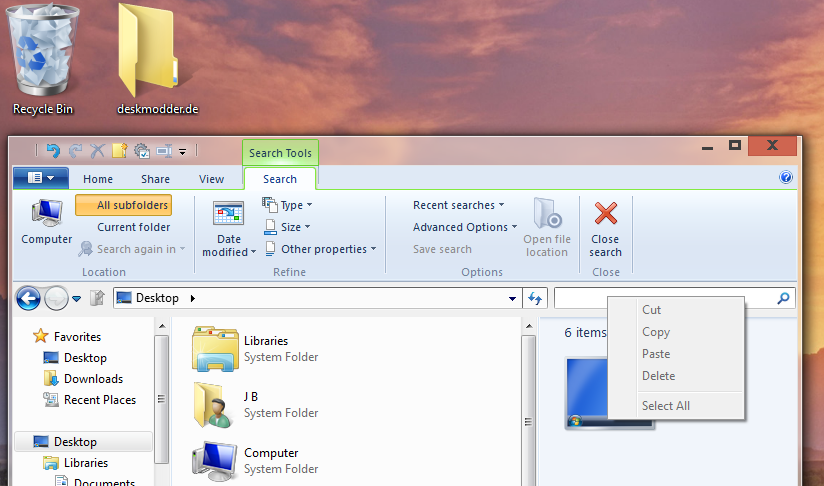Choose Select All from the context menu
Screen dimensions: 824x486
pyautogui.click(x=677, y=406)
